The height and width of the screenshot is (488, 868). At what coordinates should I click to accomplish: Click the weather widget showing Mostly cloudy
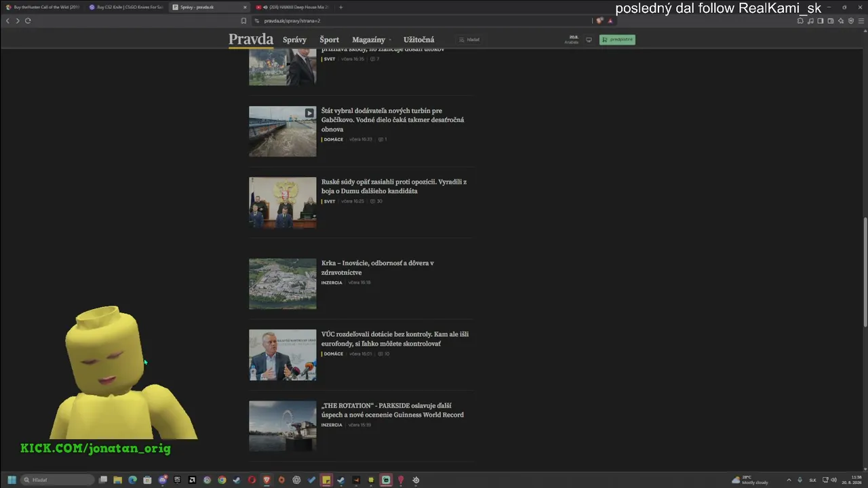[x=750, y=480]
